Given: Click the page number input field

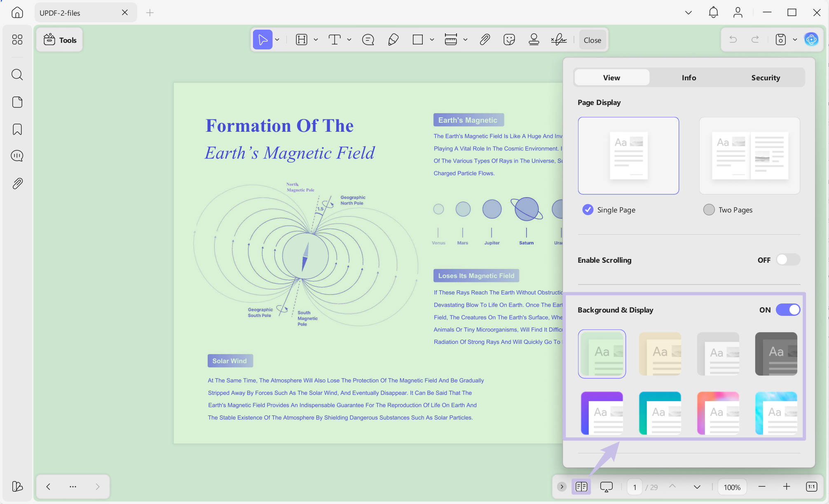Looking at the screenshot, I should click(x=635, y=487).
